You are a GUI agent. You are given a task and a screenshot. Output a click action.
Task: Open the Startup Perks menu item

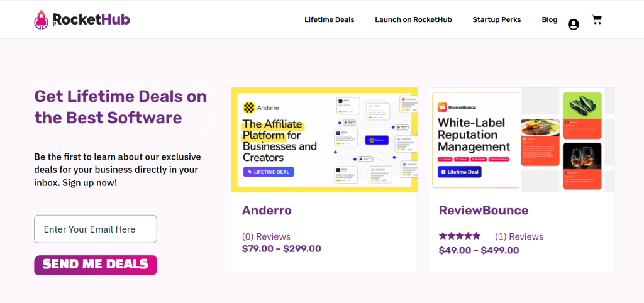[497, 19]
